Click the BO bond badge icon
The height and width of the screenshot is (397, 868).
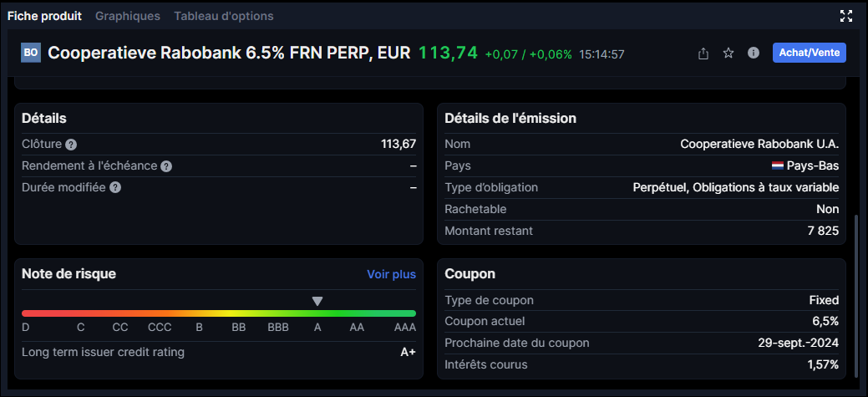click(31, 53)
